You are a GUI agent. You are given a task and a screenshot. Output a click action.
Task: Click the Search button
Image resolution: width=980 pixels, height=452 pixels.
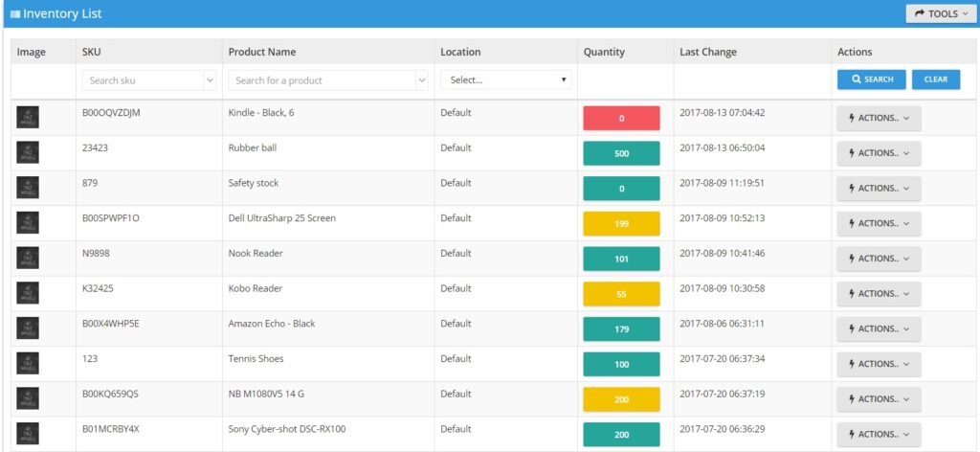(871, 79)
